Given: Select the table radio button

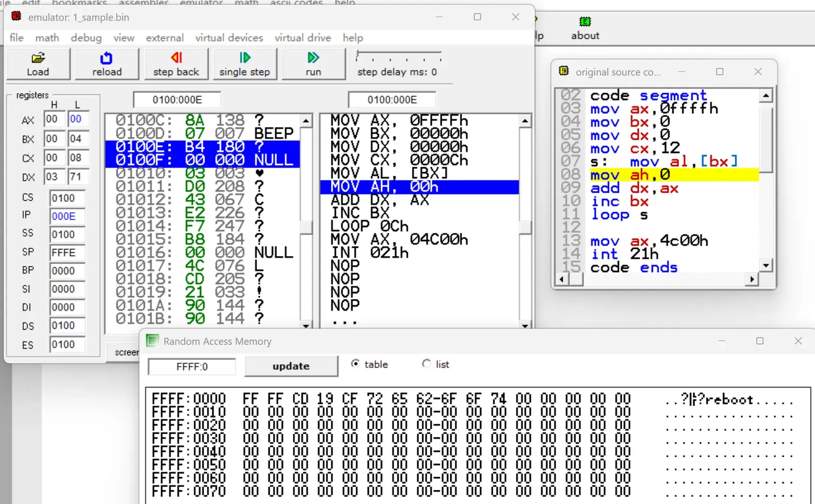Looking at the screenshot, I should click(355, 364).
